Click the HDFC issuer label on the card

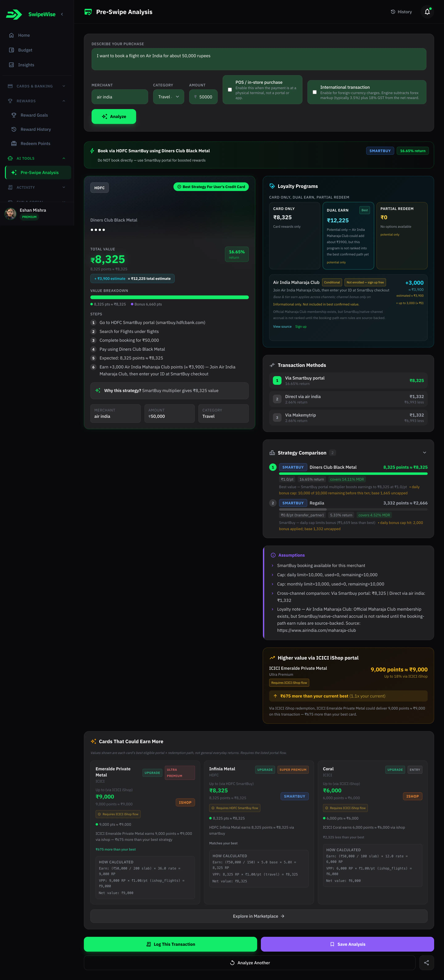(100, 188)
